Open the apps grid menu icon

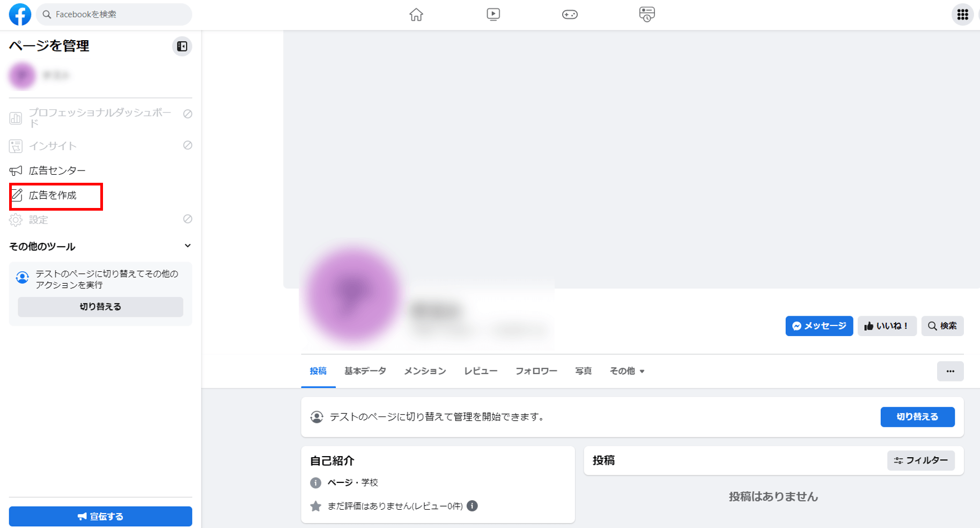tap(962, 14)
